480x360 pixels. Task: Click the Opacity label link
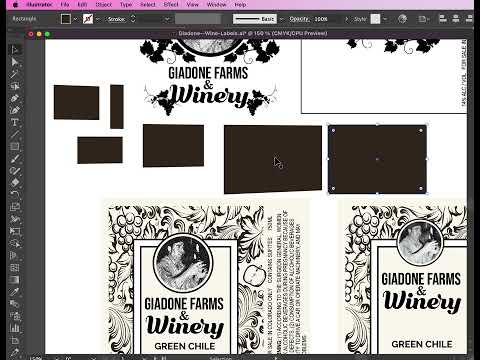[299, 19]
